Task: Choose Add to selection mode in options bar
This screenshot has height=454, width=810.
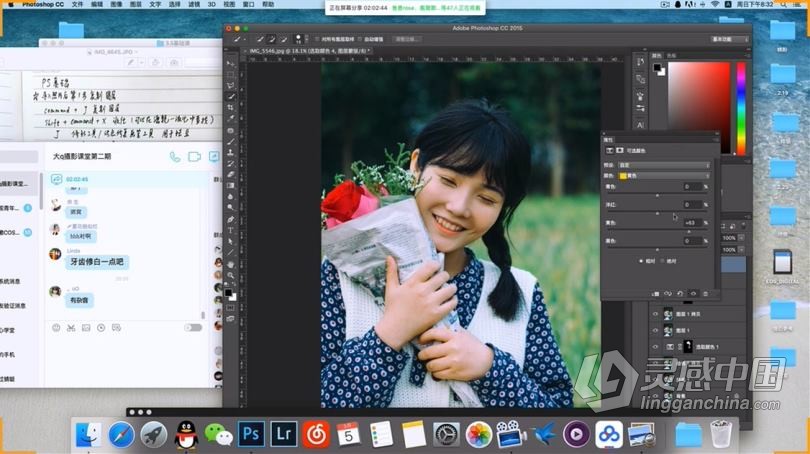Action: click(x=272, y=39)
